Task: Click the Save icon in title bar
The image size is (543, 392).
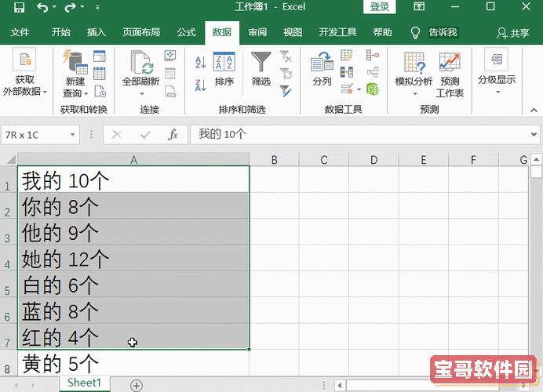Action: [x=19, y=7]
